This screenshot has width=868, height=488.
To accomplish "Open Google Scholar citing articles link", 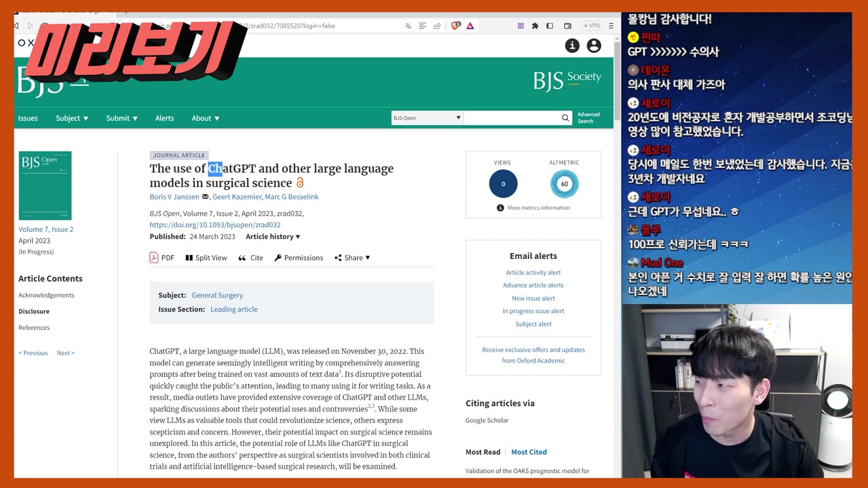I will click(x=487, y=420).
